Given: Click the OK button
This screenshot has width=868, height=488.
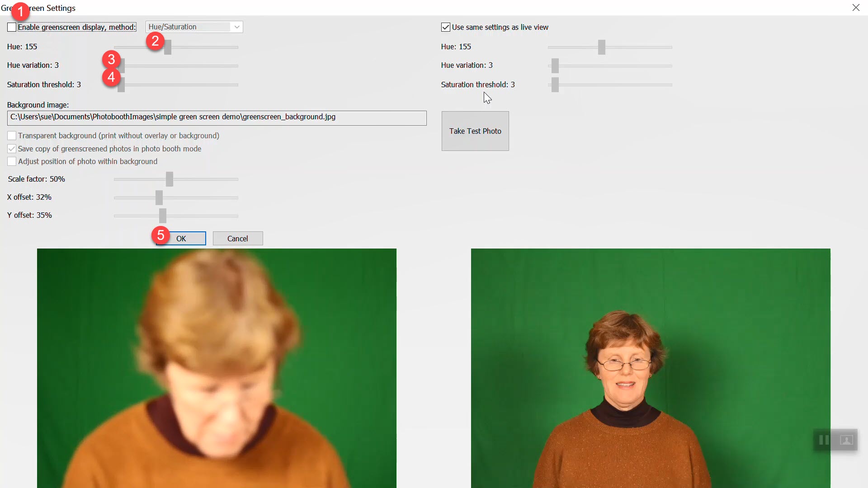Looking at the screenshot, I should tap(181, 239).
